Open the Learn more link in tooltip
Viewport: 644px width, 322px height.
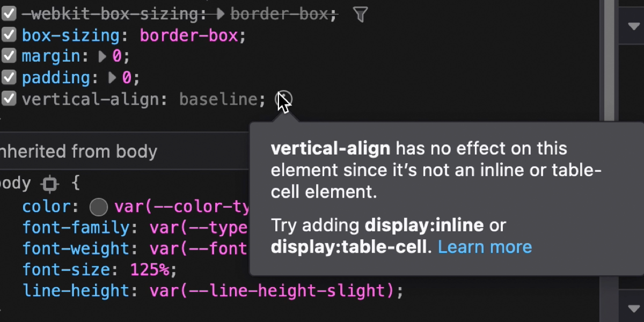[x=485, y=247]
